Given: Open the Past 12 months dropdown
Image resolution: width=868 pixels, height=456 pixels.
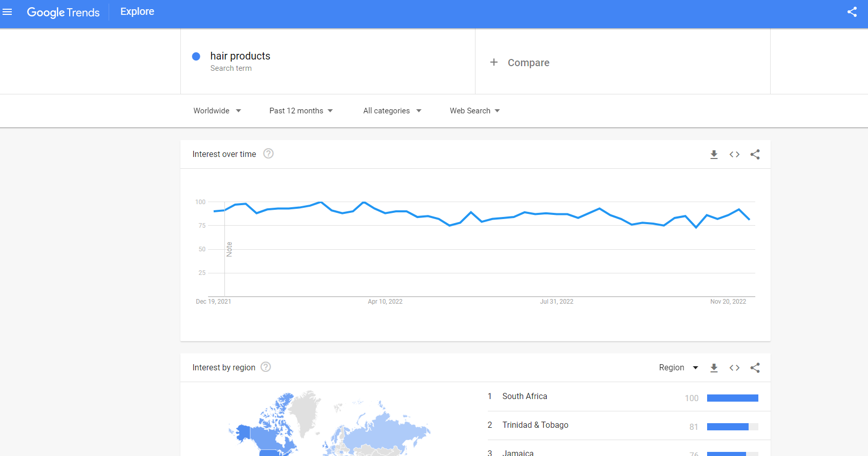Looking at the screenshot, I should tap(301, 111).
